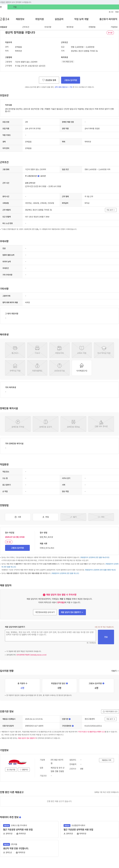Click the 채용정보 이력 button
This screenshot has width=119, height=868.
tap(107, 760)
